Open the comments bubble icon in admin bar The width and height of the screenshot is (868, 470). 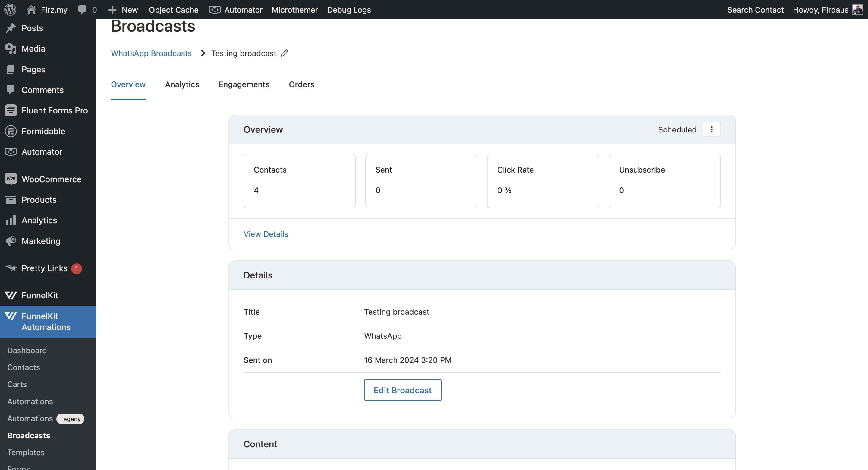(82, 10)
